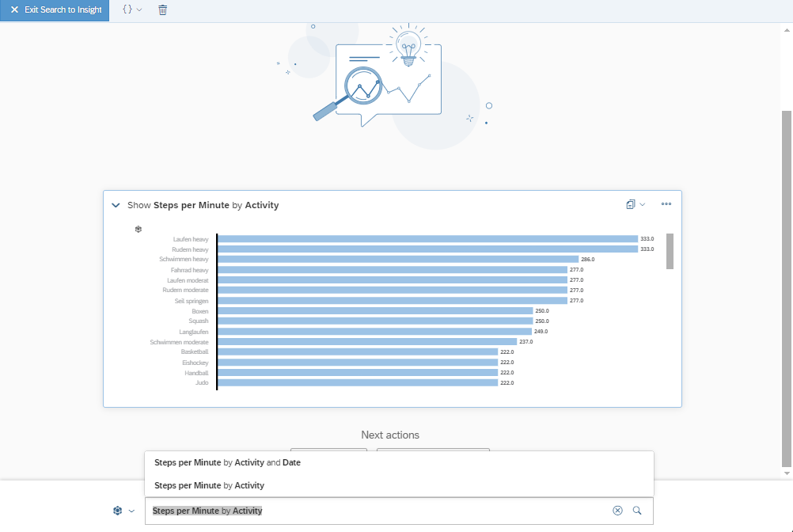Select the Schwimmen heavy bar
The image size is (793, 532).
pos(397,259)
